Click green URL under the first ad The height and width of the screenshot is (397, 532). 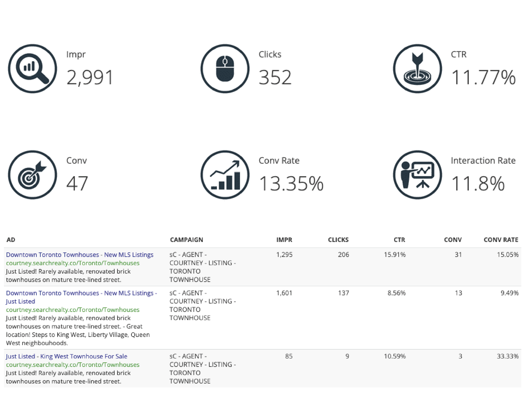(x=73, y=263)
